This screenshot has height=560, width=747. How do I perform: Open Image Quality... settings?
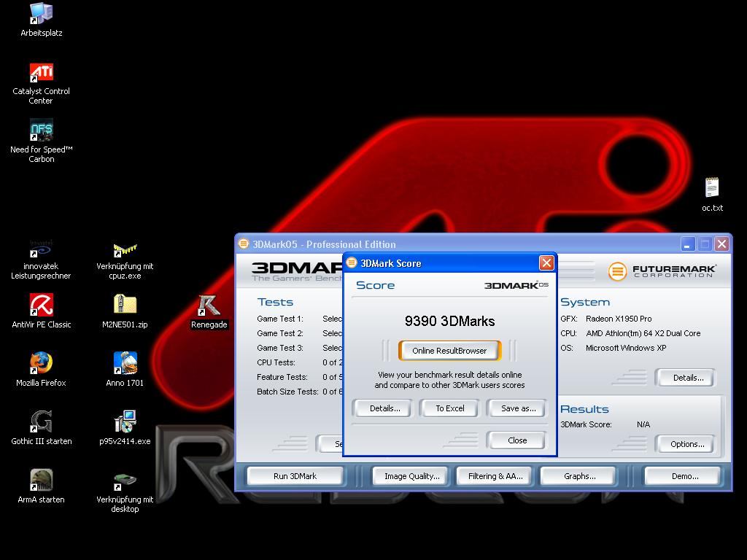[x=411, y=476]
